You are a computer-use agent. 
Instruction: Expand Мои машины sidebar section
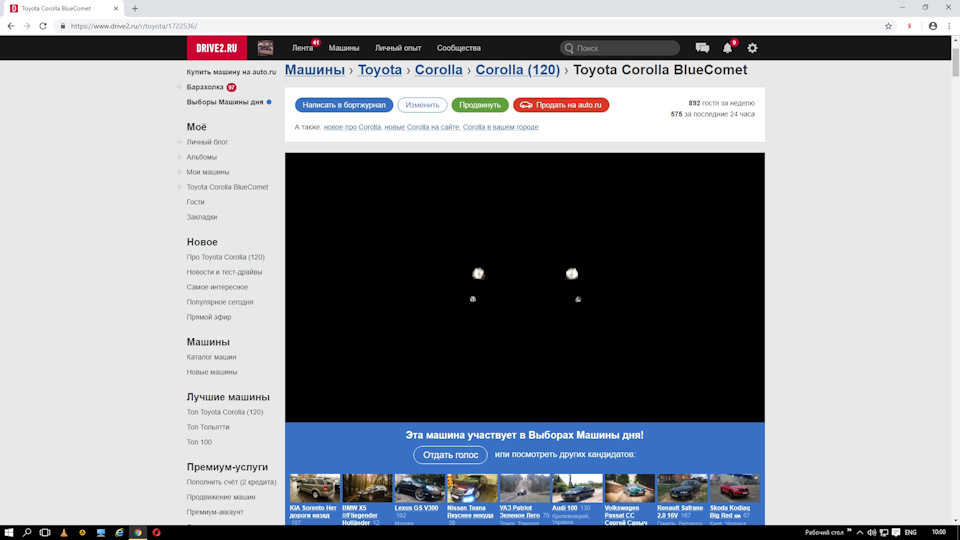point(179,172)
